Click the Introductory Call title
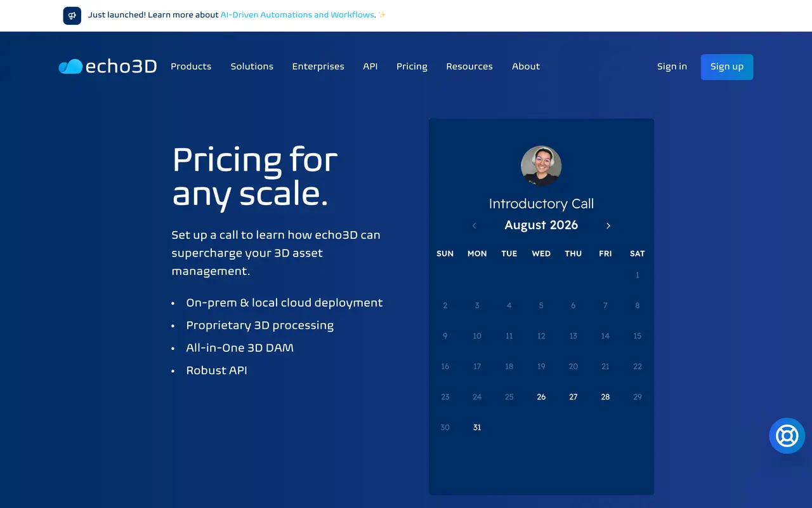812x508 pixels. pos(541,204)
